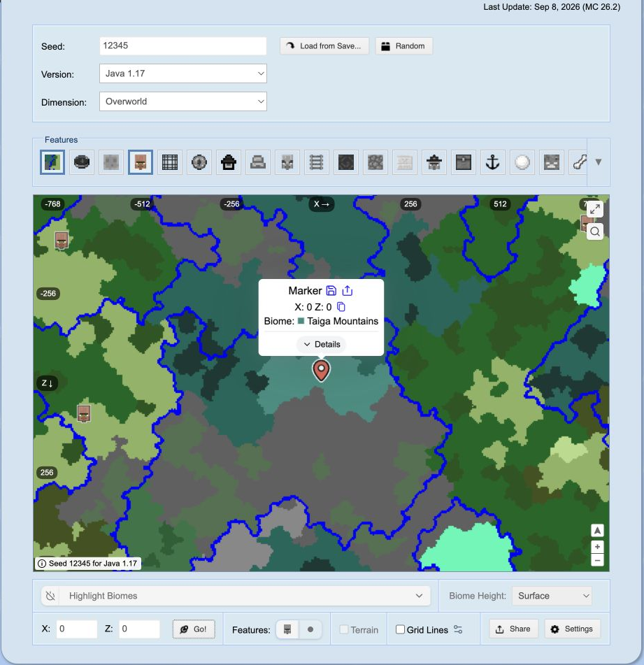The width and height of the screenshot is (644, 665).
Task: Click the "Z ↓" axis label on the map
Action: 47,383
